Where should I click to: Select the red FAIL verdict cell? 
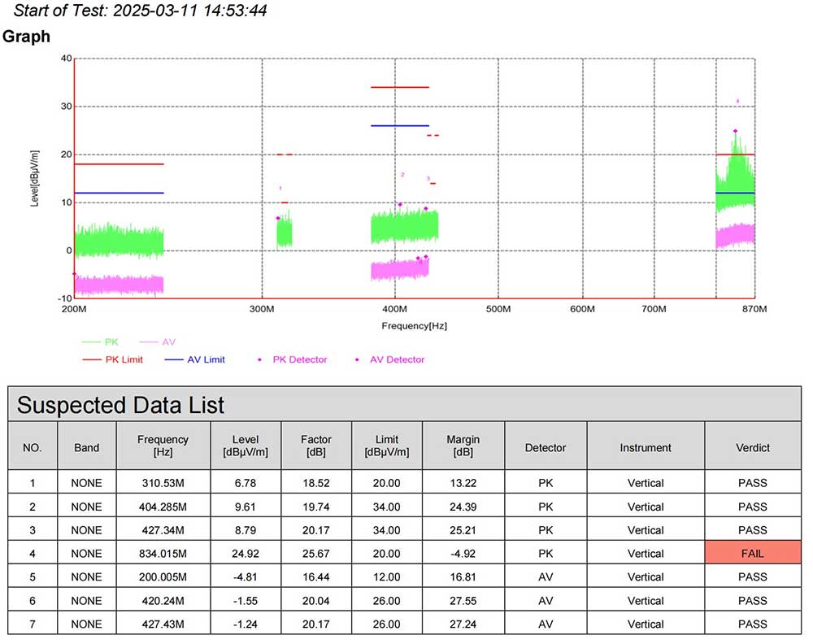753,553
